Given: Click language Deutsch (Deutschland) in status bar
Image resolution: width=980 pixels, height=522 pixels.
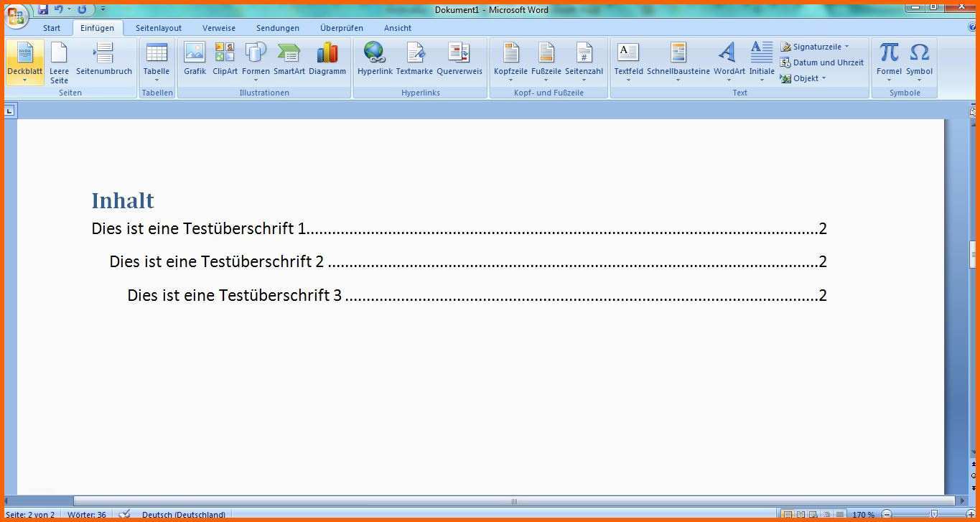Looking at the screenshot, I should (x=184, y=514).
